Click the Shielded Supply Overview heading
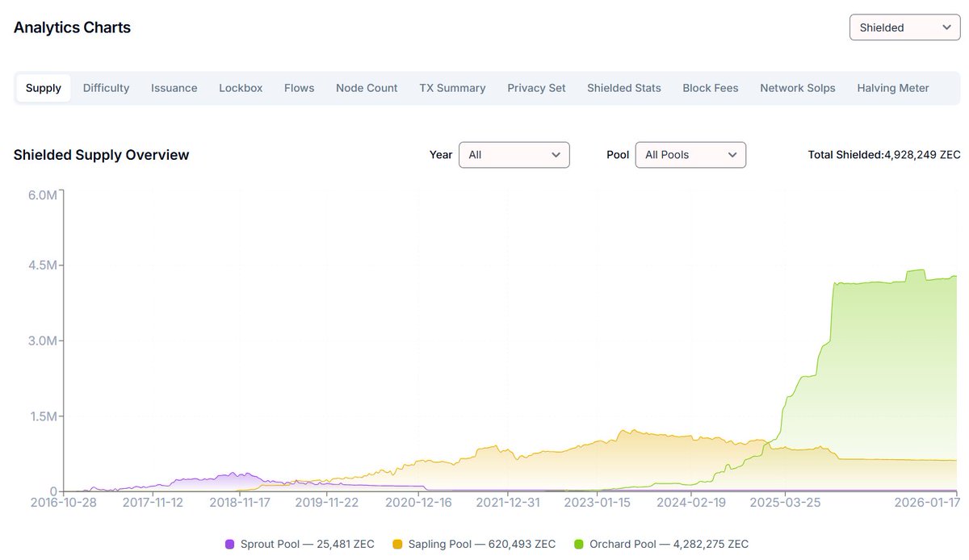969x560 pixels. point(101,155)
